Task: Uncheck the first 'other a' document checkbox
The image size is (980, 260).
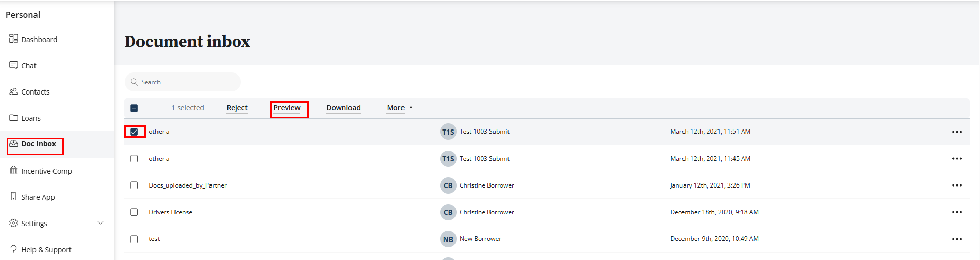Action: pos(134,132)
